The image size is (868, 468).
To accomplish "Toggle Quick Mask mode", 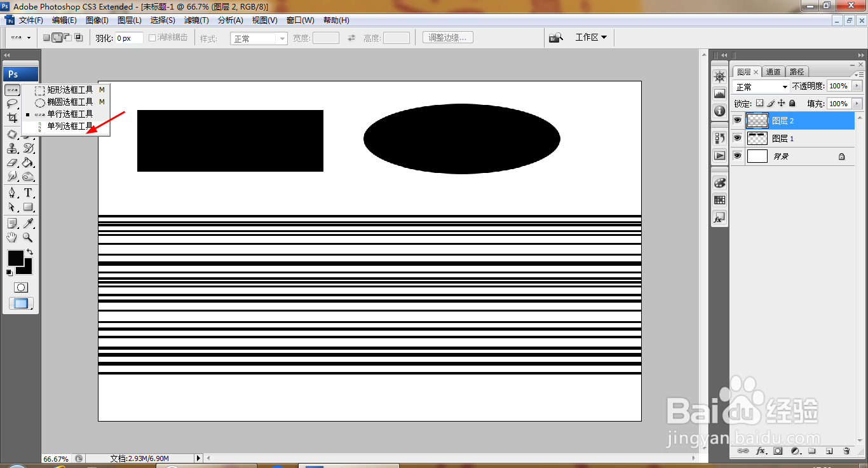I will 21,287.
